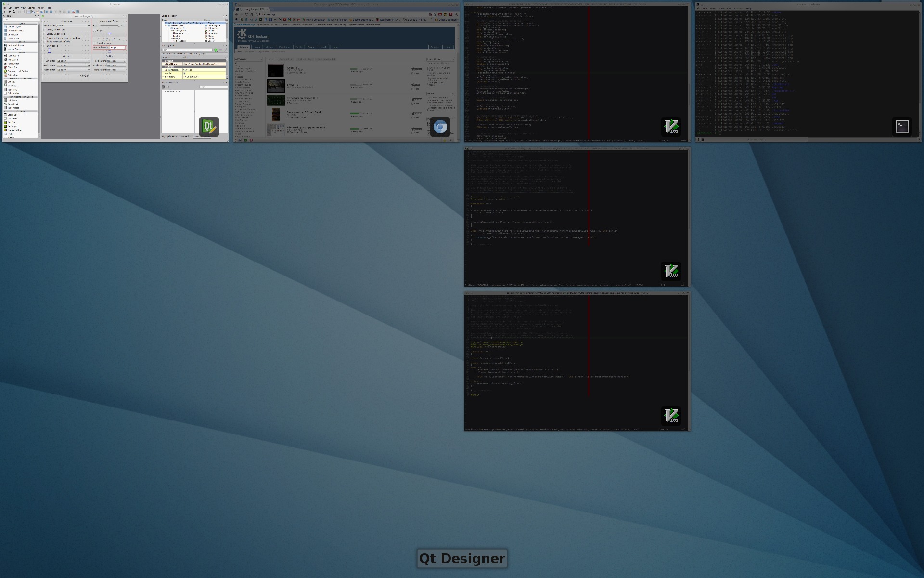Screen dimensions: 924x578
Task: Click the home icon in the Chromium window
Action: [x=252, y=14]
